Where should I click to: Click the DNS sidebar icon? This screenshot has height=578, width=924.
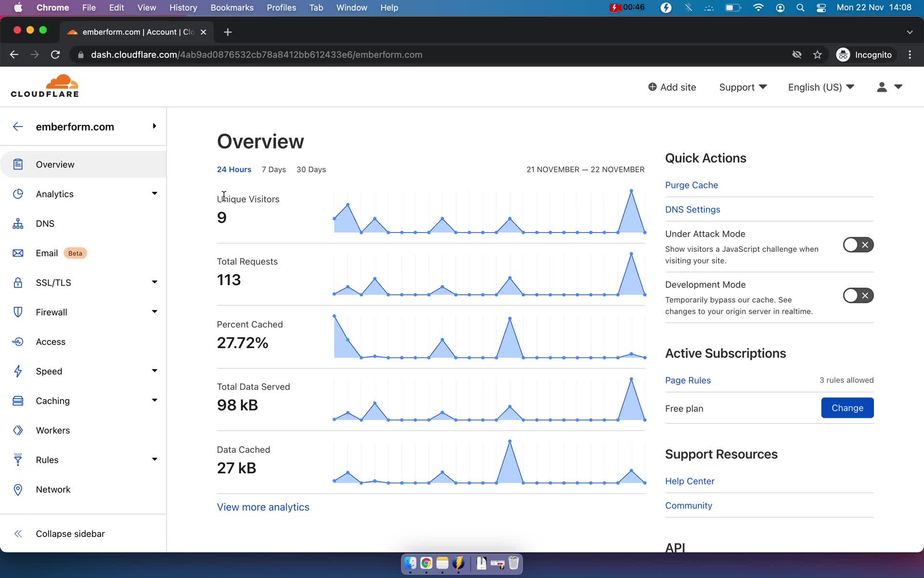(18, 223)
